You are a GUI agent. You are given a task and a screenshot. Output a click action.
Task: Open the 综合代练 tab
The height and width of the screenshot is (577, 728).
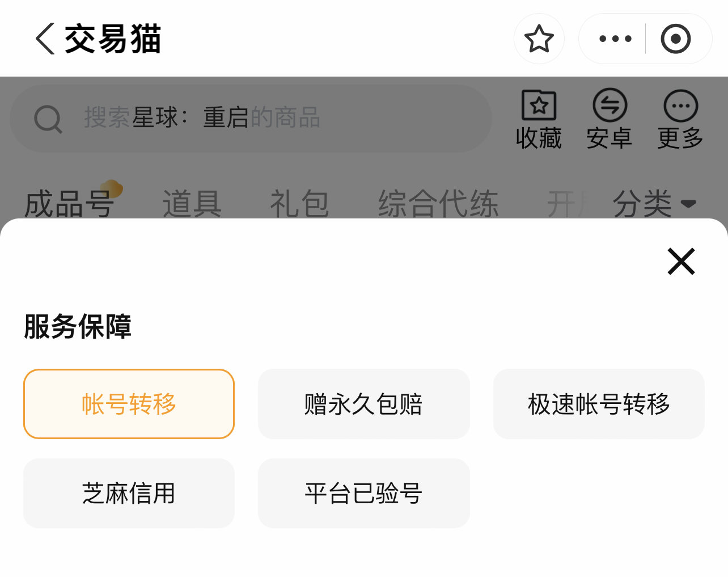(438, 203)
